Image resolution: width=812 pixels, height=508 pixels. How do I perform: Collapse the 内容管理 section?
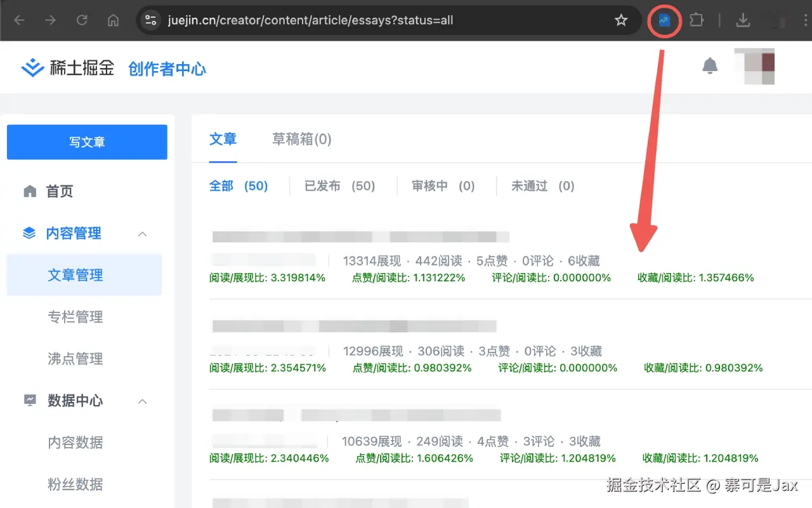coord(142,233)
